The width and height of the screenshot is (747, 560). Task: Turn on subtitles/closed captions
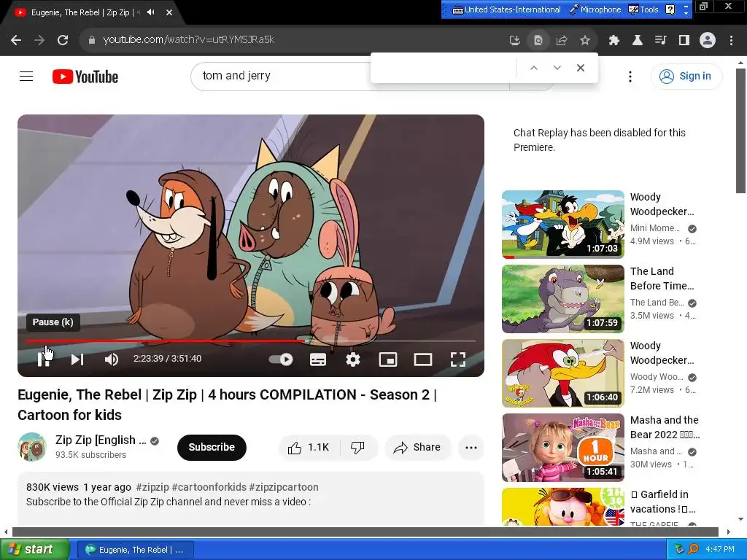coord(318,359)
